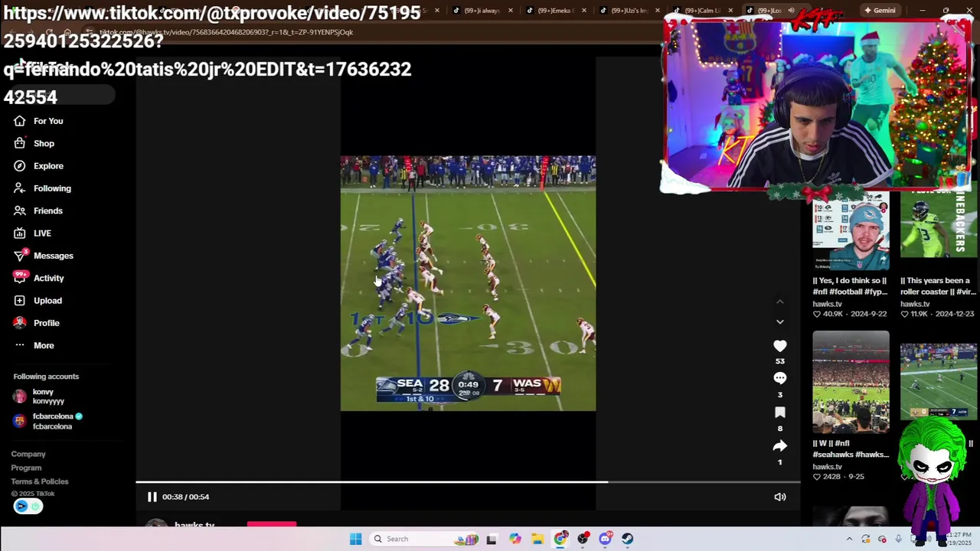Close the '(99+)Uzi's' browser tab
This screenshot has width=980, height=551.
pos(657,11)
